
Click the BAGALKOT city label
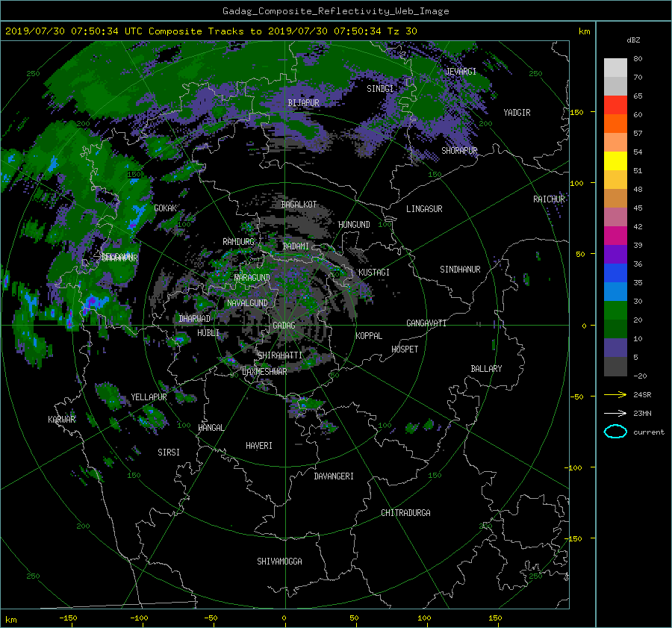[299, 205]
